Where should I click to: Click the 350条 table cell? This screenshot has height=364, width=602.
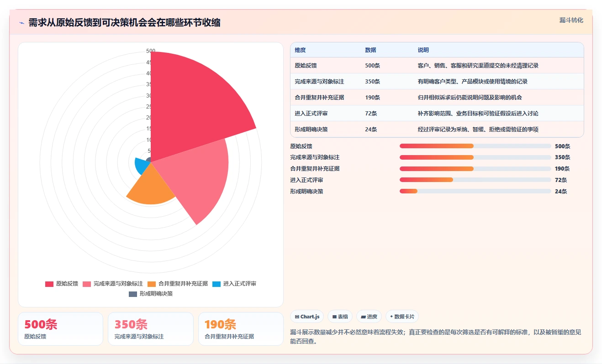[372, 82]
